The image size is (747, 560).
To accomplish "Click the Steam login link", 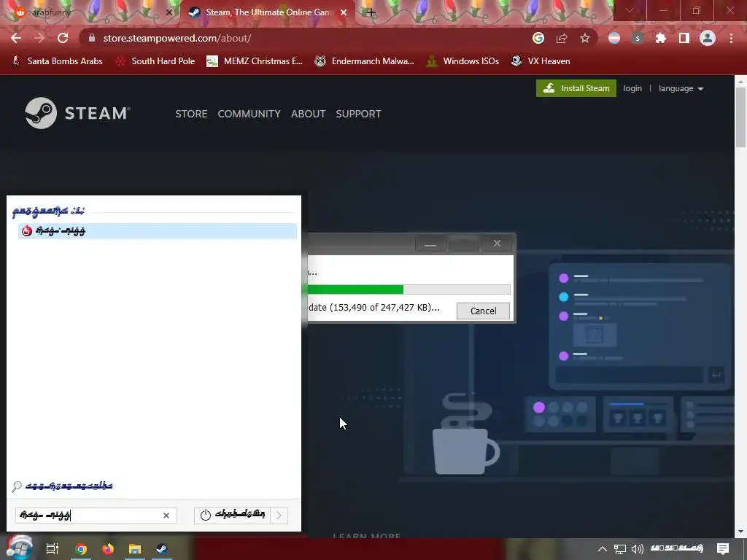I will click(632, 88).
